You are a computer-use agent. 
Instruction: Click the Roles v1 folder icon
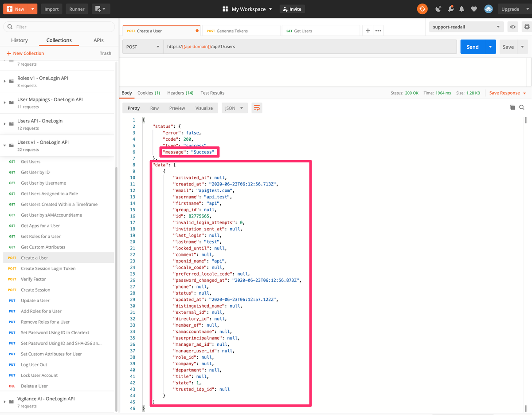point(12,81)
